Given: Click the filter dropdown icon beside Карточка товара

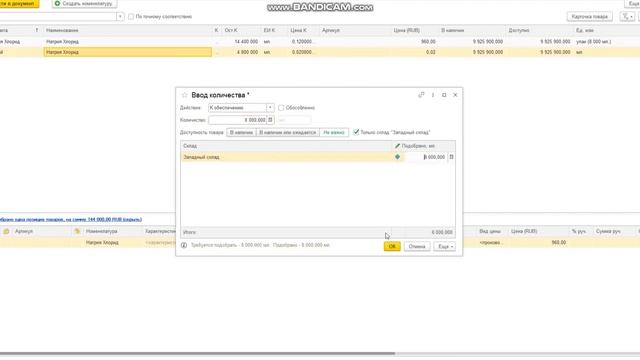Looking at the screenshot, I should click(x=627, y=17).
